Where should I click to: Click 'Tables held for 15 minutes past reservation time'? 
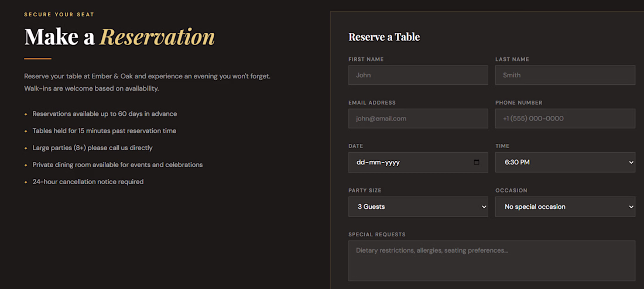click(104, 131)
